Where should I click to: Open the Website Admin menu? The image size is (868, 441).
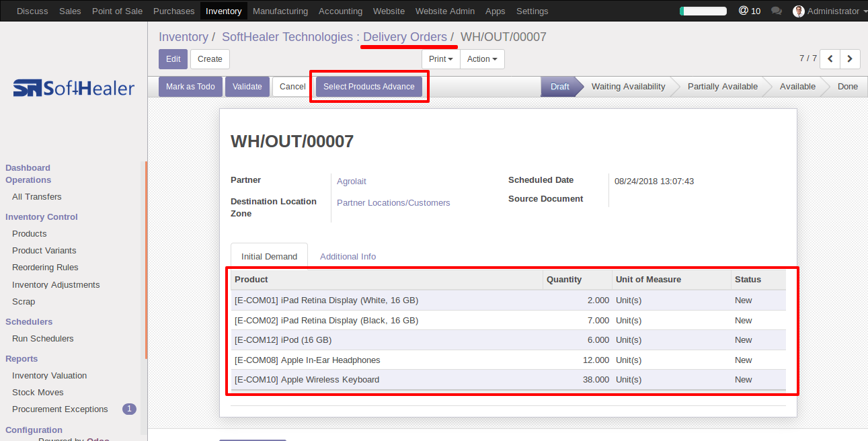tap(445, 11)
